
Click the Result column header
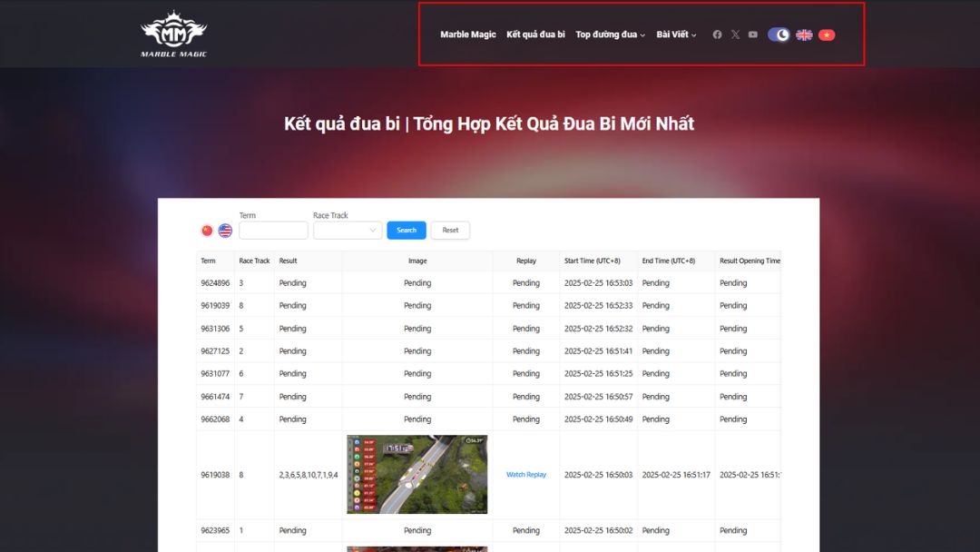click(289, 261)
